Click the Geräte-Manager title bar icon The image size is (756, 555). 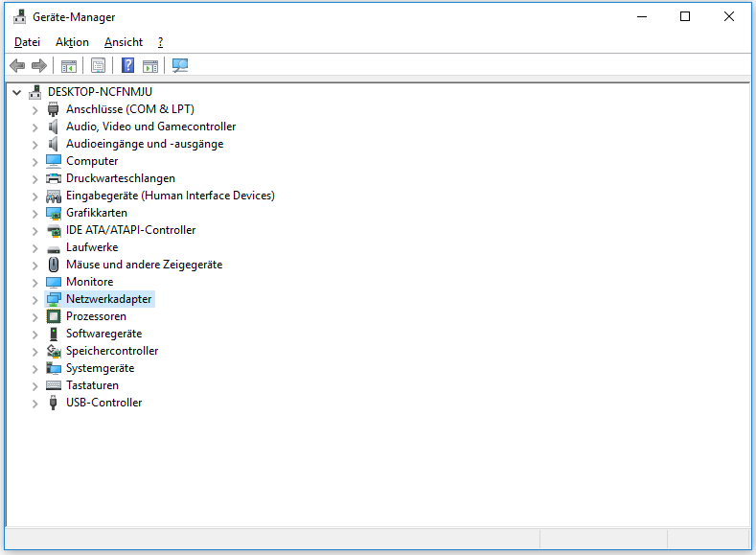pyautogui.click(x=20, y=17)
